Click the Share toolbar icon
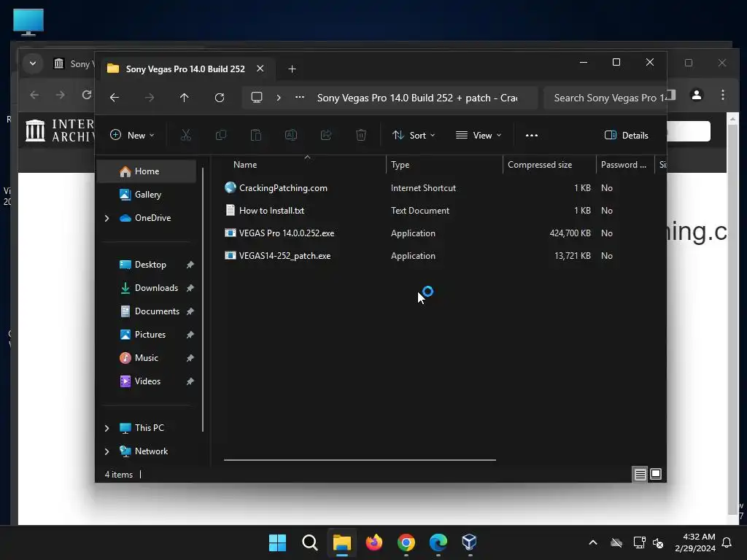 (326, 135)
